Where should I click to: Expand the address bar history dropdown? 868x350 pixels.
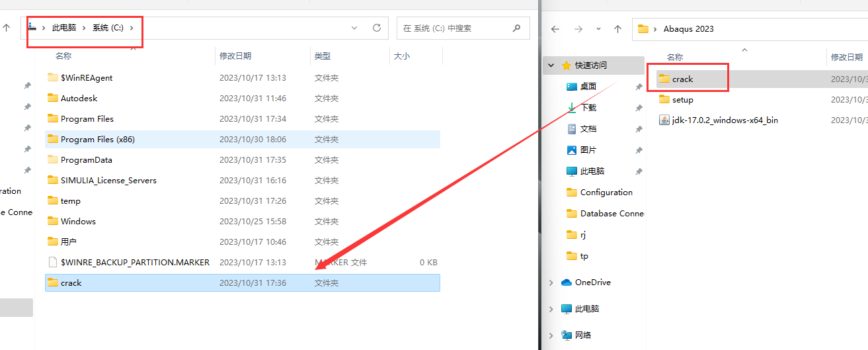click(x=354, y=28)
